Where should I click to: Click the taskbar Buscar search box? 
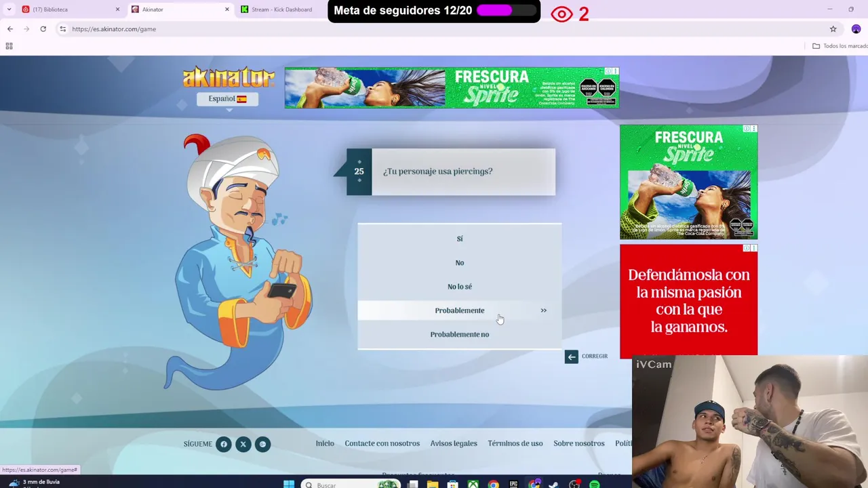click(351, 484)
